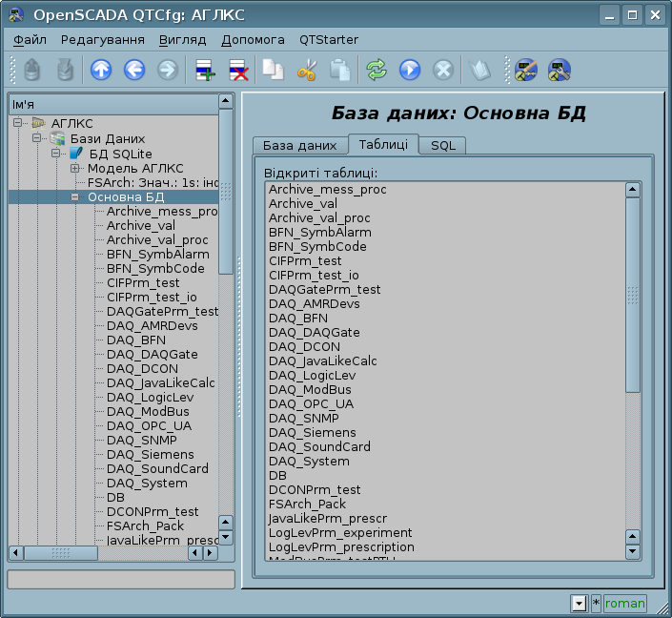Click the Back (blue left arrow) toolbar icon
The width and height of the screenshot is (672, 618).
pyautogui.click(x=134, y=70)
